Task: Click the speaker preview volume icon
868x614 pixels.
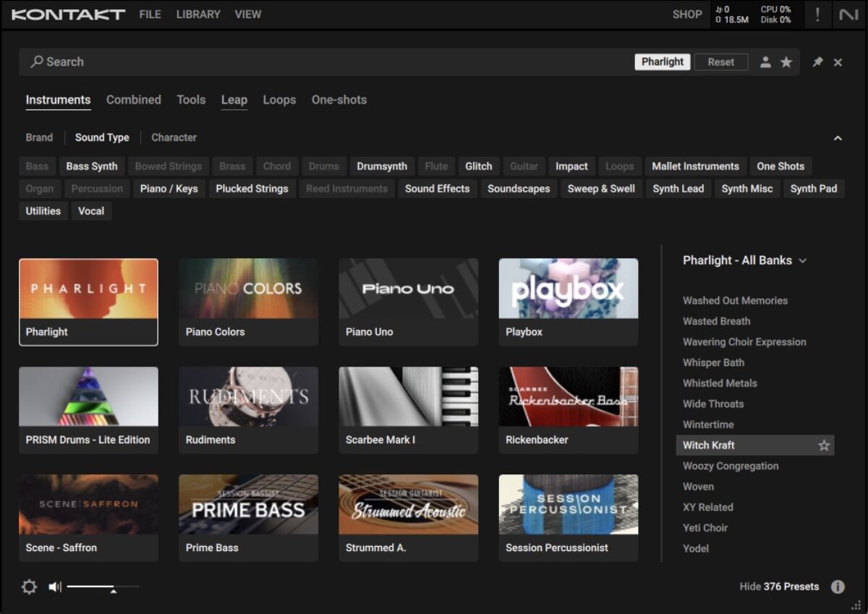Action: tap(55, 587)
